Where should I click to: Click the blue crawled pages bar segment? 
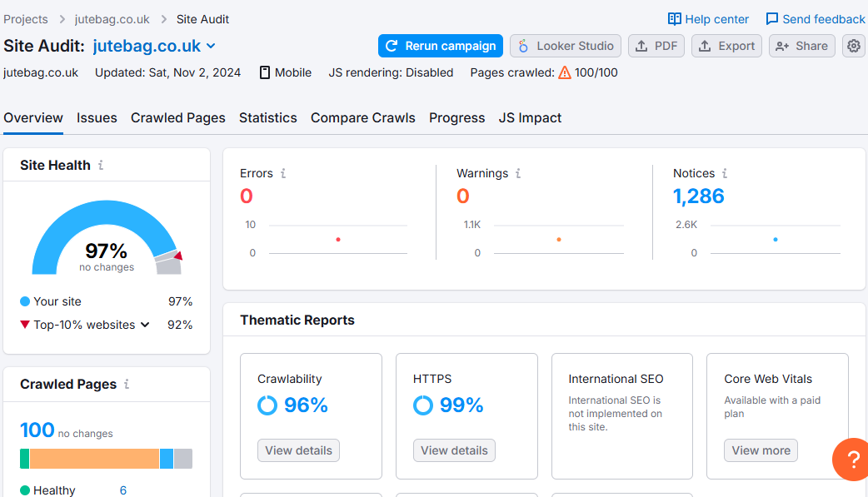click(x=167, y=459)
